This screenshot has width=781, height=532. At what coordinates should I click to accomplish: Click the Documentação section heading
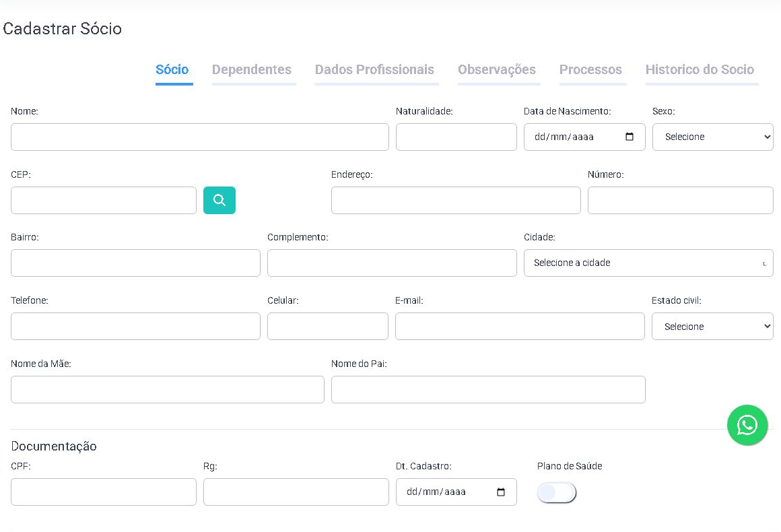54,446
